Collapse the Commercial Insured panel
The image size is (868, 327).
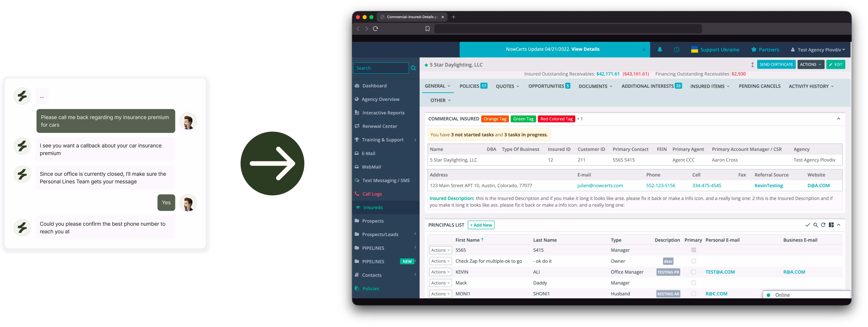click(839, 119)
